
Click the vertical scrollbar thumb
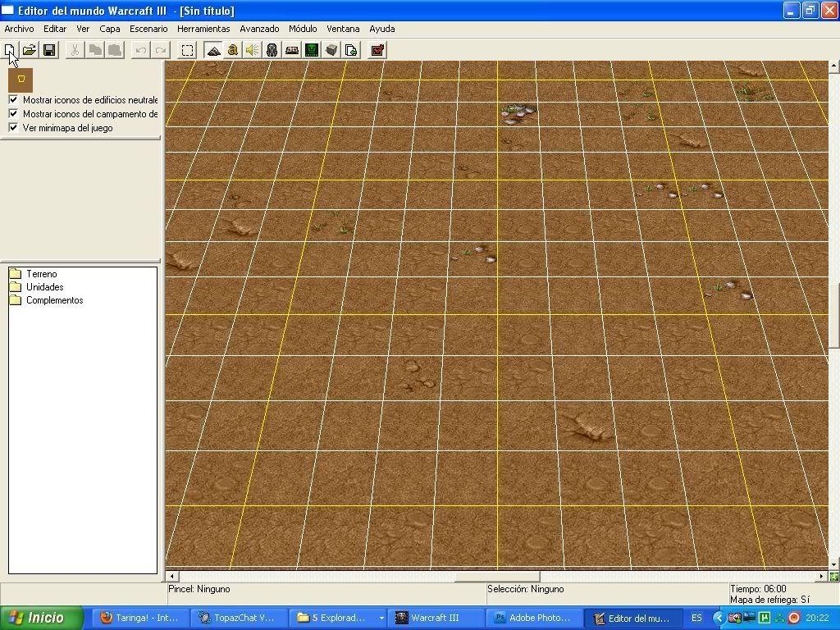[834, 316]
